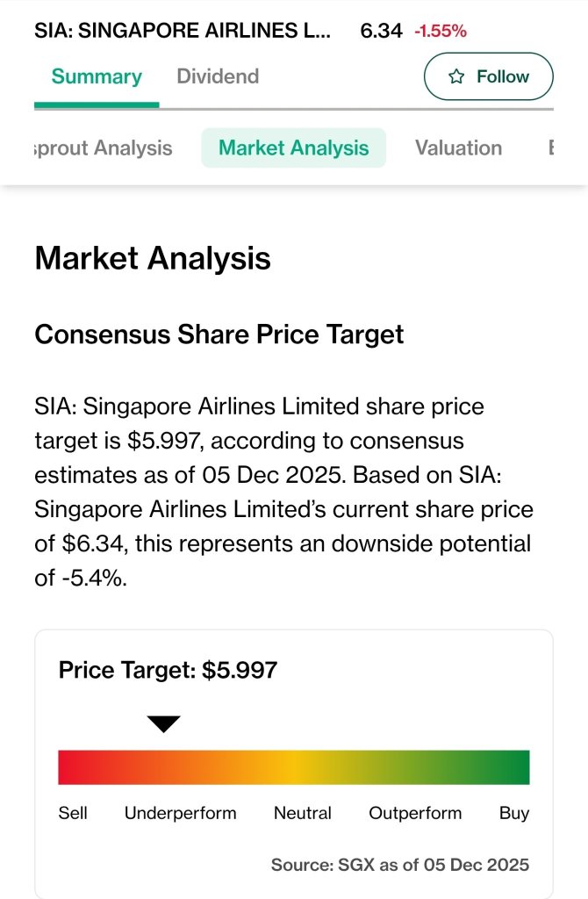Click the Price Target: $5.997 heading

click(x=168, y=670)
